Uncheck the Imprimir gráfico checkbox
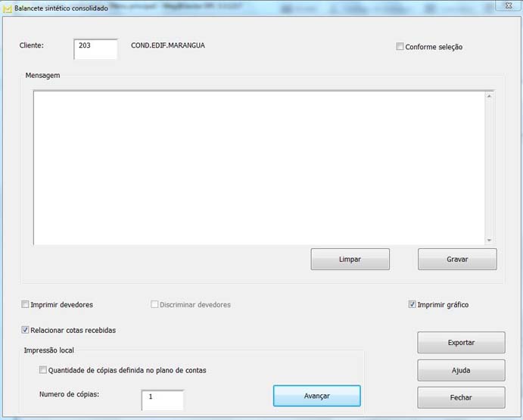Viewport: 523px width, 420px height. coord(412,305)
